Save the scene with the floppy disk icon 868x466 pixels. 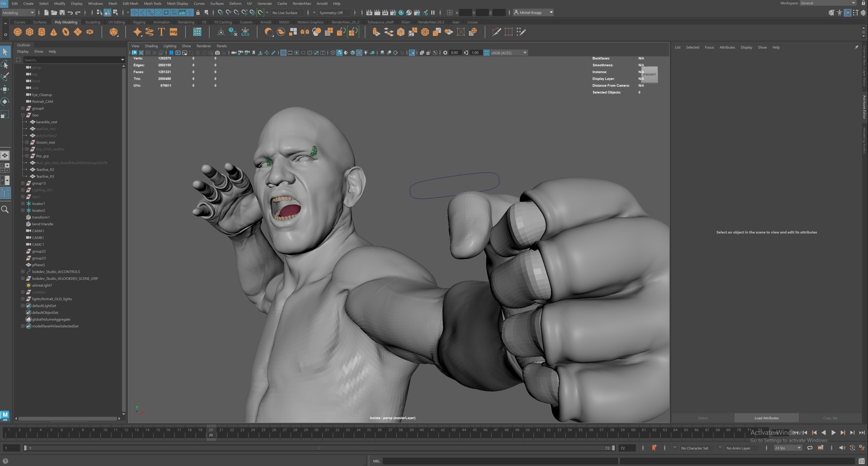click(x=62, y=13)
